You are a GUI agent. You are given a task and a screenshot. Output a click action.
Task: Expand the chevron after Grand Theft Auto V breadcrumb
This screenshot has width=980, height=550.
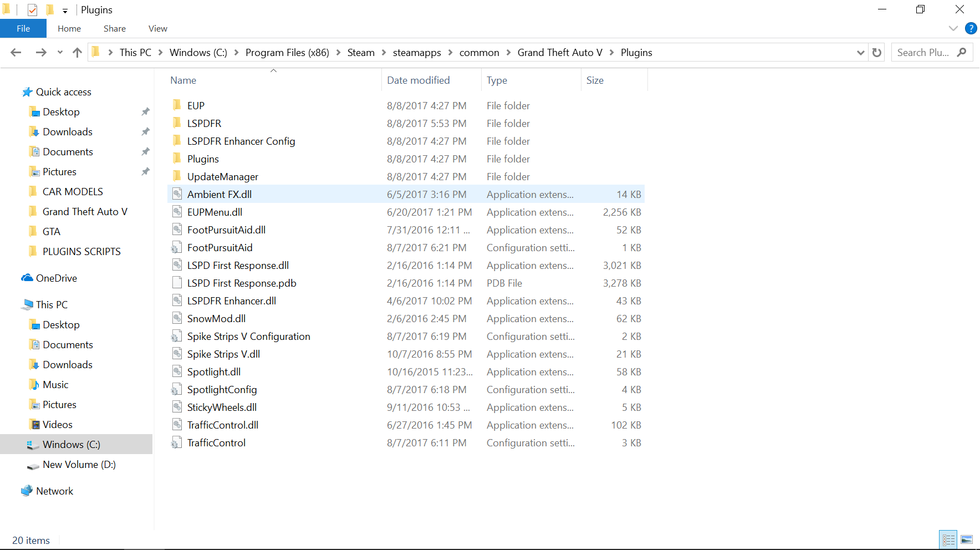pos(612,53)
